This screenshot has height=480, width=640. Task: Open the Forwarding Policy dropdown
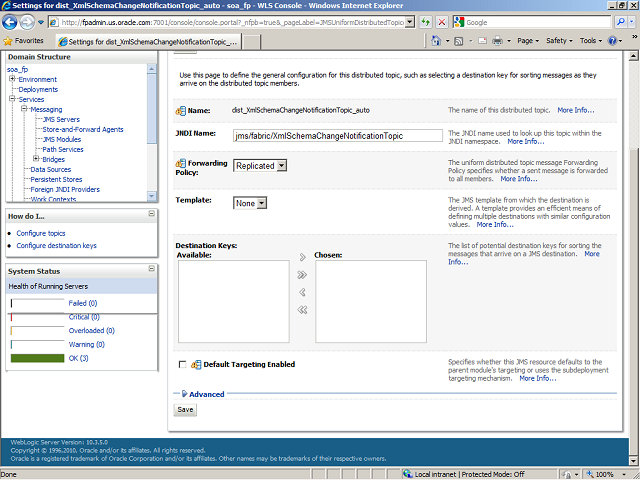(260, 166)
